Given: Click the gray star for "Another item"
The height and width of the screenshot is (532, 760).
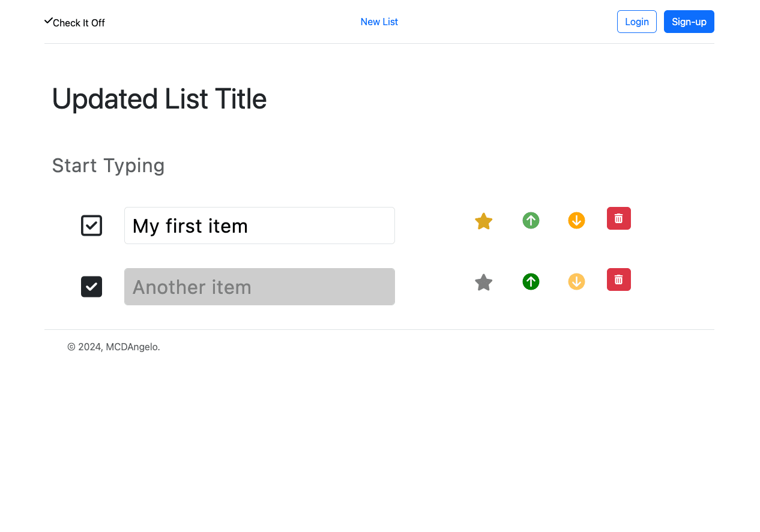Looking at the screenshot, I should [x=483, y=282].
